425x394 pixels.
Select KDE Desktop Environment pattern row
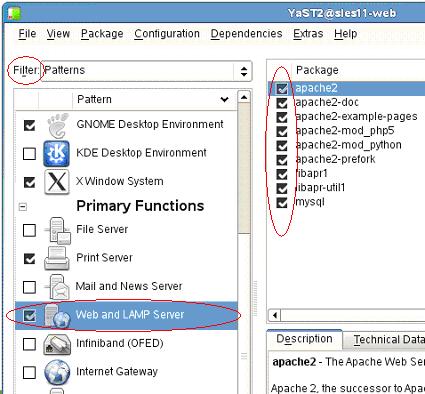coord(127,153)
